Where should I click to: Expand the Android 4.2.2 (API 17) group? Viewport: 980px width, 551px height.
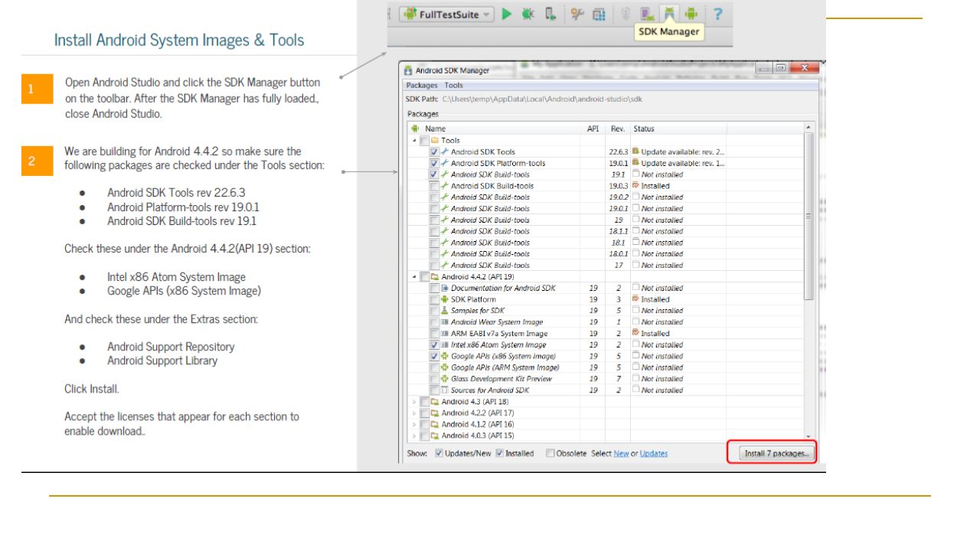416,413
